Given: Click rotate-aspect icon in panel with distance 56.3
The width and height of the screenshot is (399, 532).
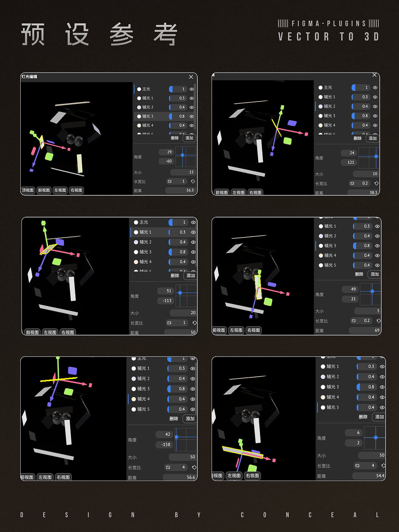Looking at the screenshot, I should 193,181.
